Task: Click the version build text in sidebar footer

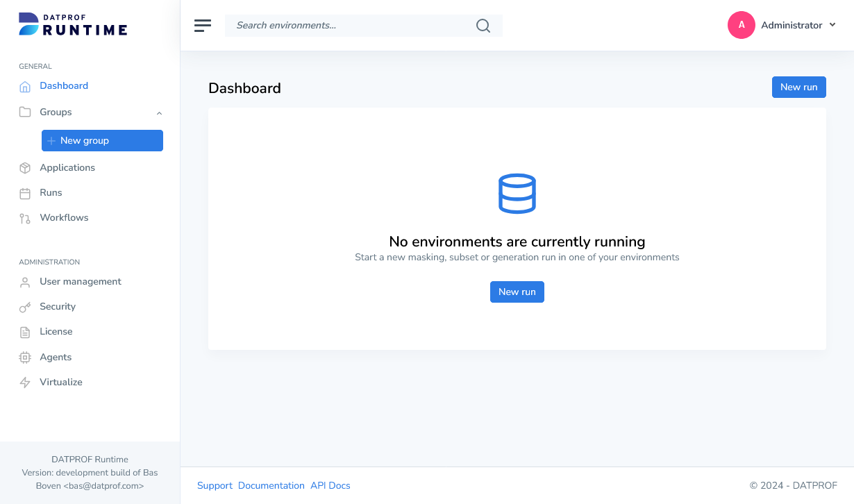Action: 90,479
